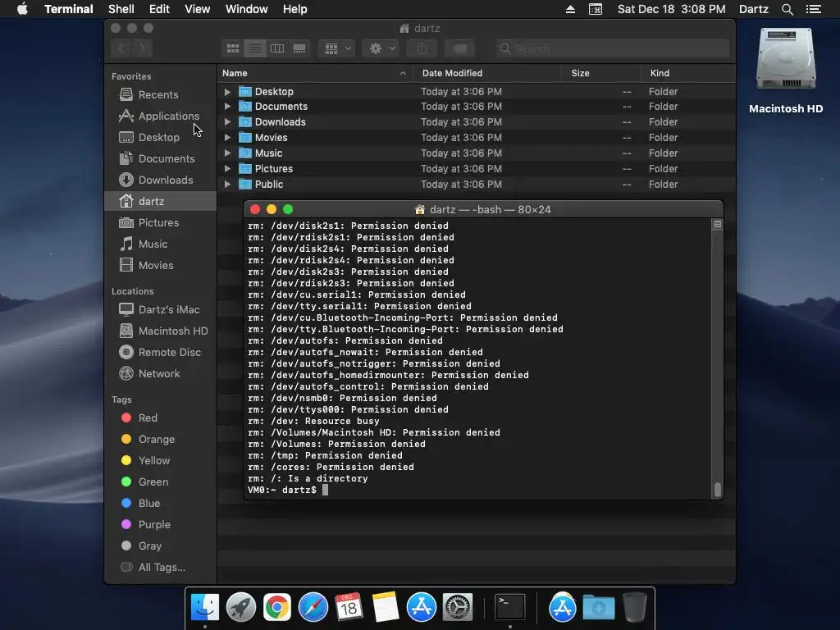Open Notification Center in the menu bar
Screen dimensions: 840x630
pos(814,9)
